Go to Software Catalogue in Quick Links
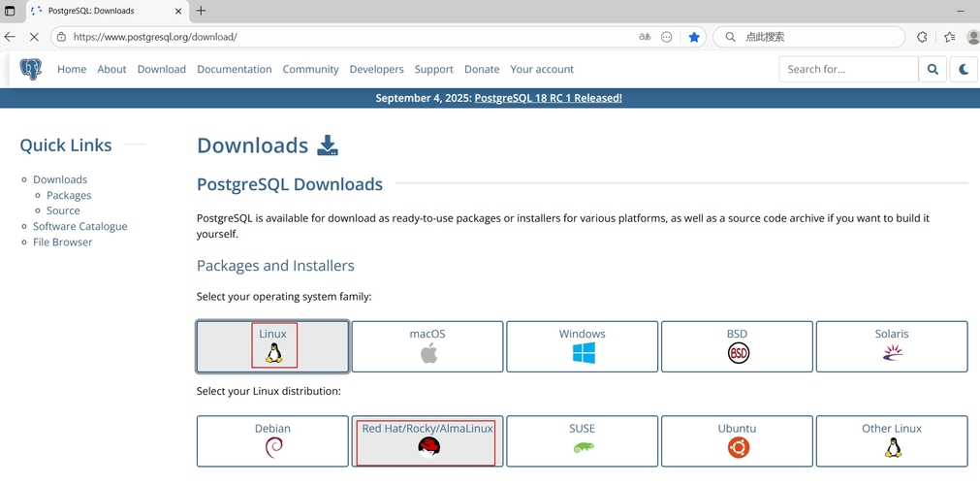This screenshot has height=485, width=980. click(79, 226)
